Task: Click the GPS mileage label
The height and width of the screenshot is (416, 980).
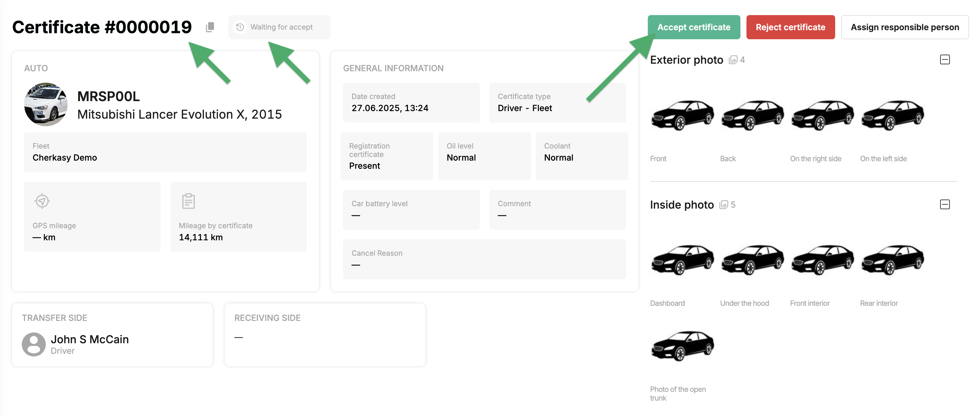Action: [x=54, y=226]
